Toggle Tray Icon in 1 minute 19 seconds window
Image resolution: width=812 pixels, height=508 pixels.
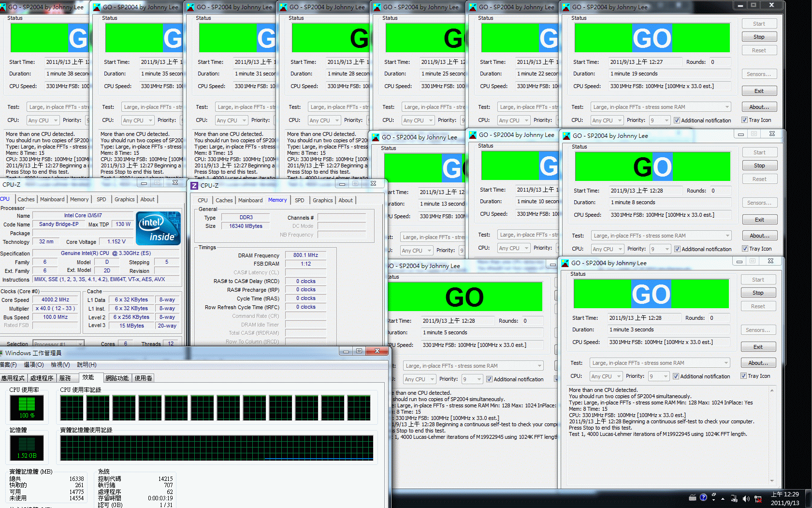tap(744, 120)
